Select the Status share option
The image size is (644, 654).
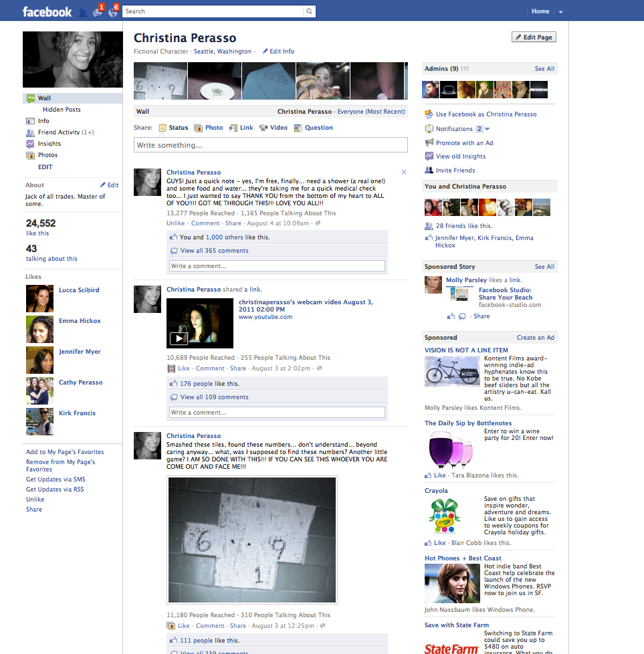tap(173, 128)
